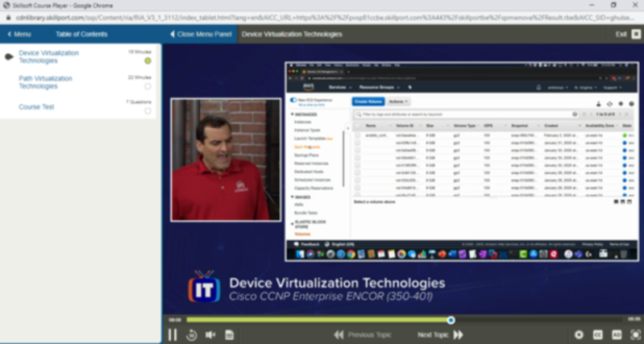644x344 pixels.
Task: Click the "22 Minutes" duration label
Action: [139, 77]
